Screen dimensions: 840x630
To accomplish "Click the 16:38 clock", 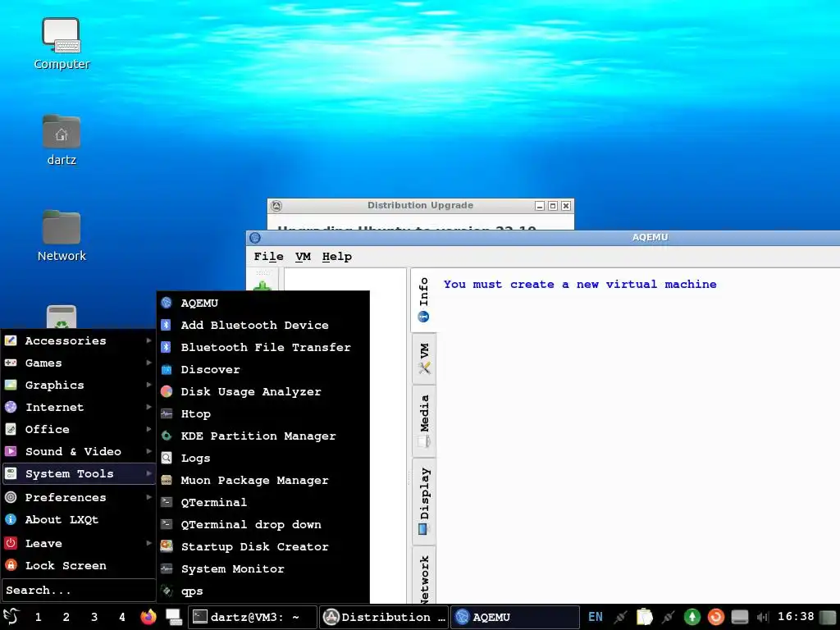I will [796, 617].
